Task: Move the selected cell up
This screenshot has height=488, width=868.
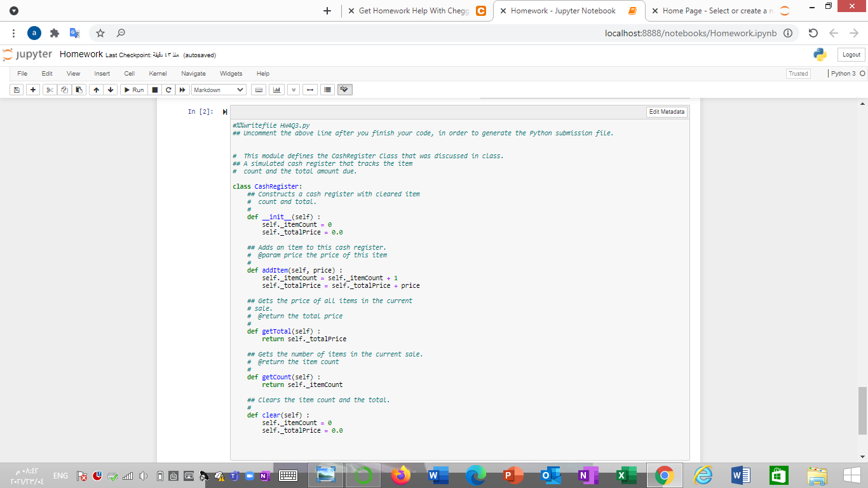Action: (x=96, y=90)
